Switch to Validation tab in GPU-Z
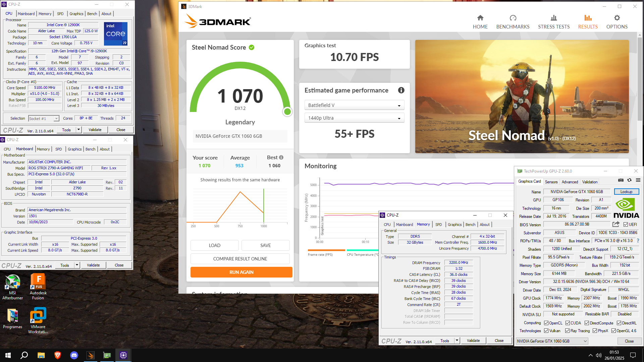The image size is (644, 362). [590, 182]
